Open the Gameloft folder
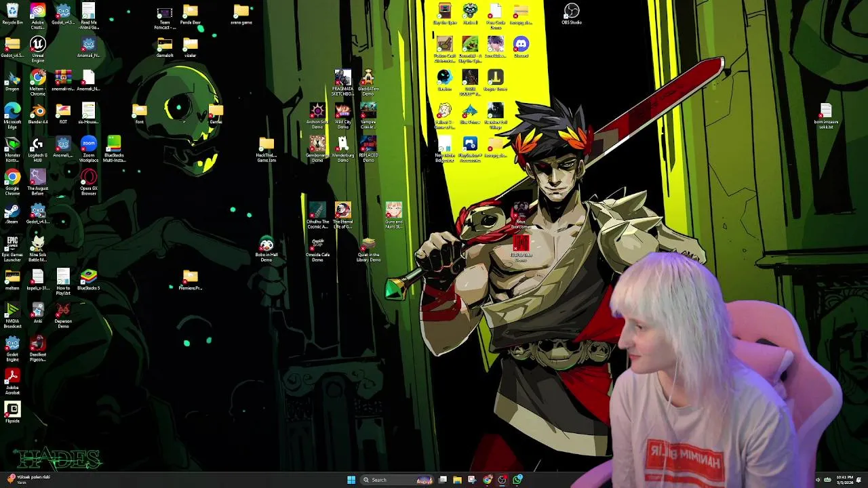868x488 pixels. click(x=165, y=47)
